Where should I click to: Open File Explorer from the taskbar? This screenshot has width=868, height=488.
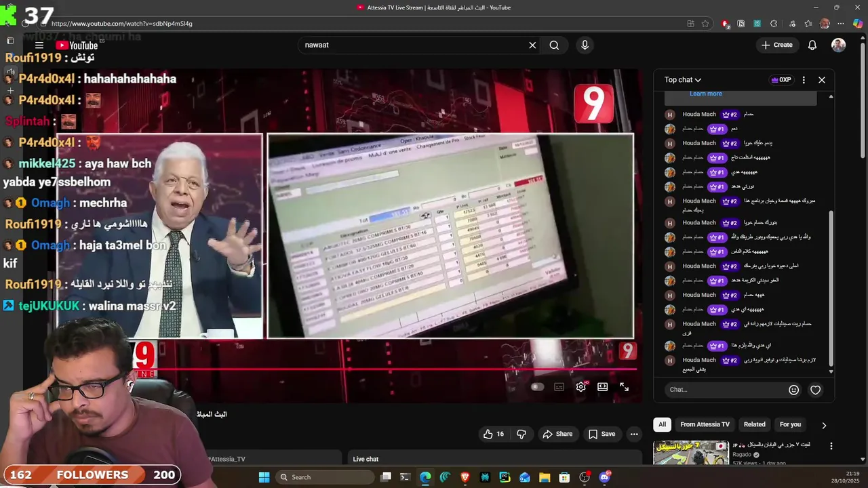coord(545,477)
